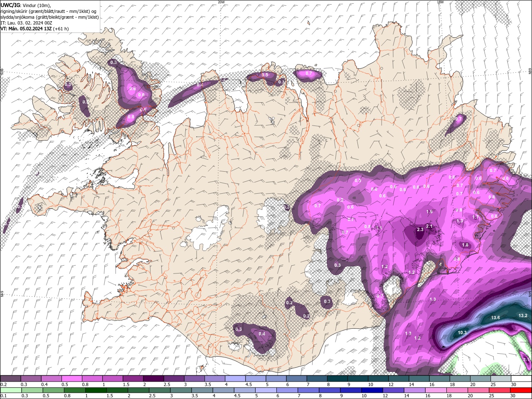This screenshot has width=532, height=399.
Task: Pick the lower-scale blue swatch labeled 8
Action: tap(330, 390)
